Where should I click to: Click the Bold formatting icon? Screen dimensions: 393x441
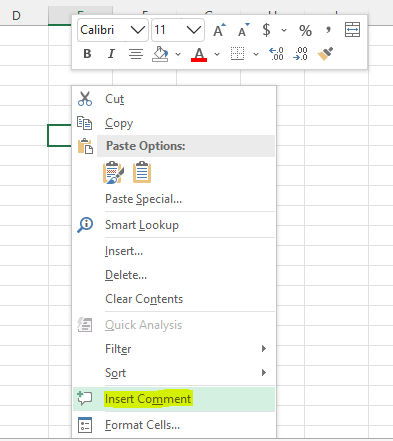pyautogui.click(x=87, y=54)
